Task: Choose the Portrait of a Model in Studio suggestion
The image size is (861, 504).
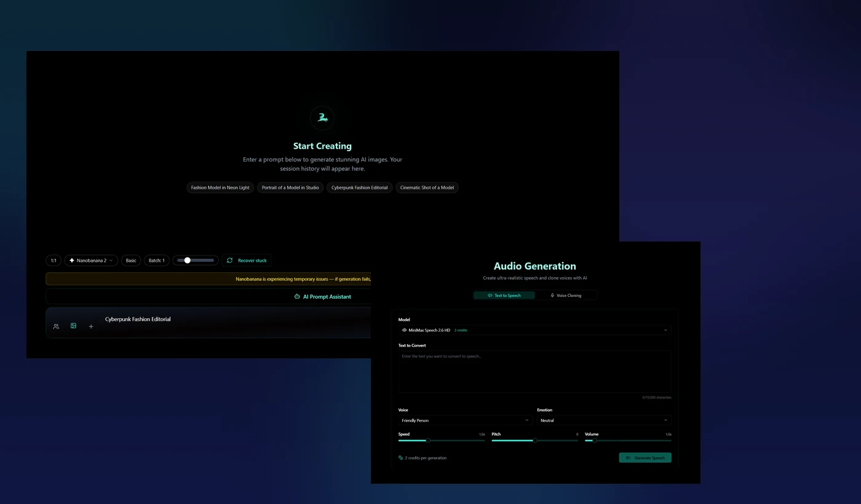Action: pos(290,187)
